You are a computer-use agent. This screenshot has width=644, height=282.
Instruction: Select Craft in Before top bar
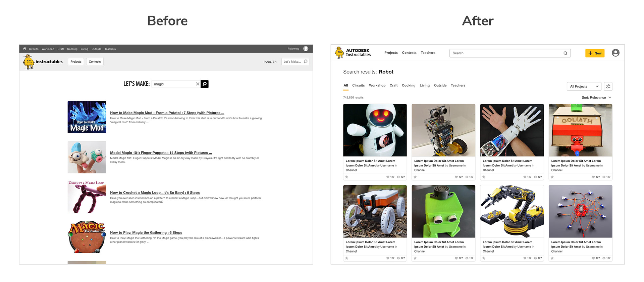61,49
